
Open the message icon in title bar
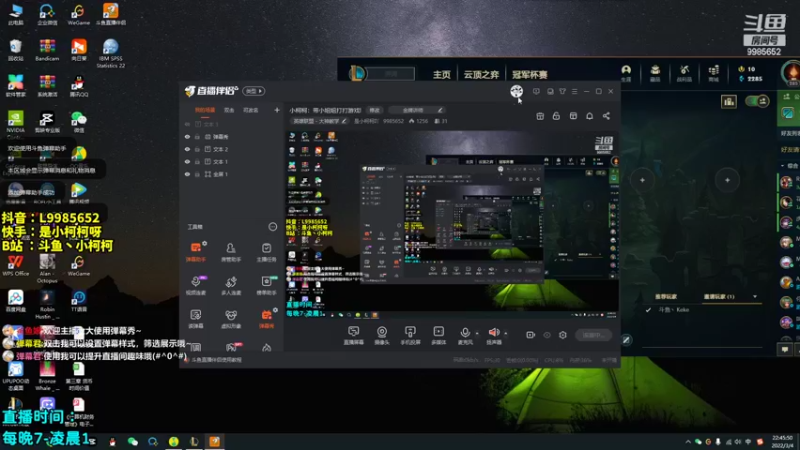536,91
